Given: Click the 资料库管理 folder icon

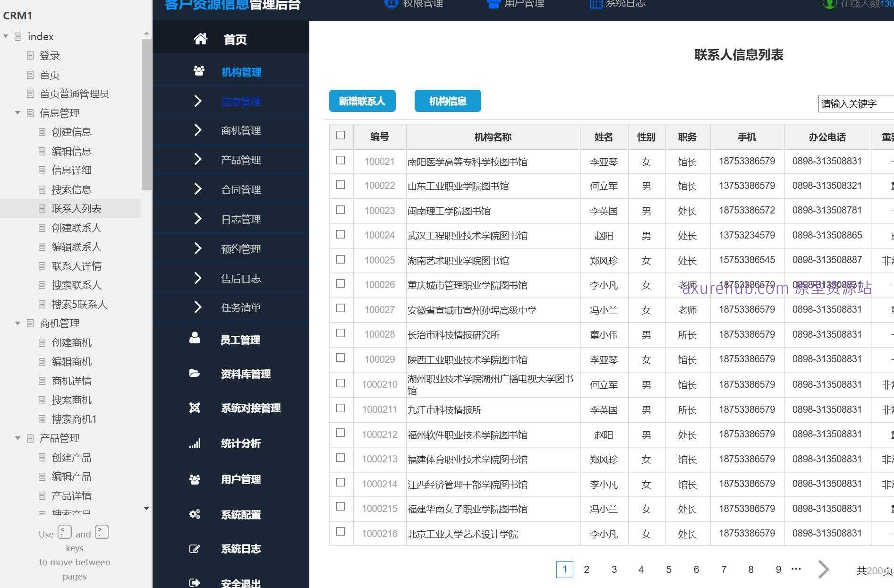Looking at the screenshot, I should pyautogui.click(x=195, y=373).
